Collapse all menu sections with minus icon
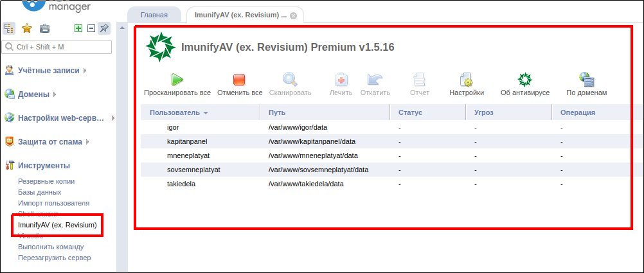 tap(92, 28)
